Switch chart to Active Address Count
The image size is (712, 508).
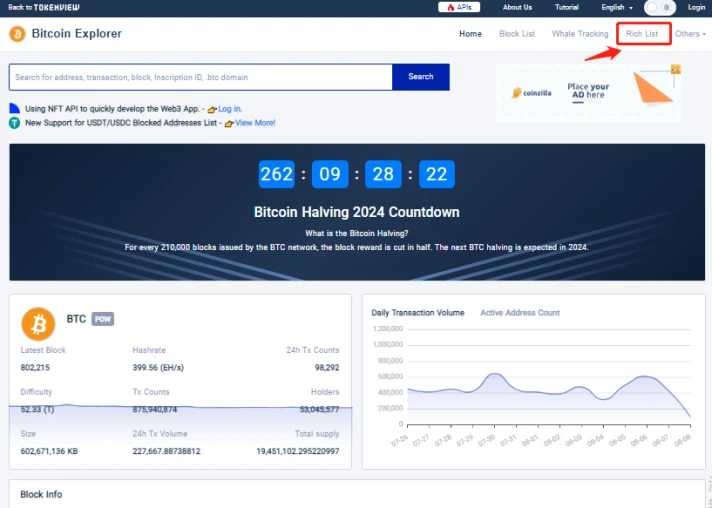coord(520,312)
